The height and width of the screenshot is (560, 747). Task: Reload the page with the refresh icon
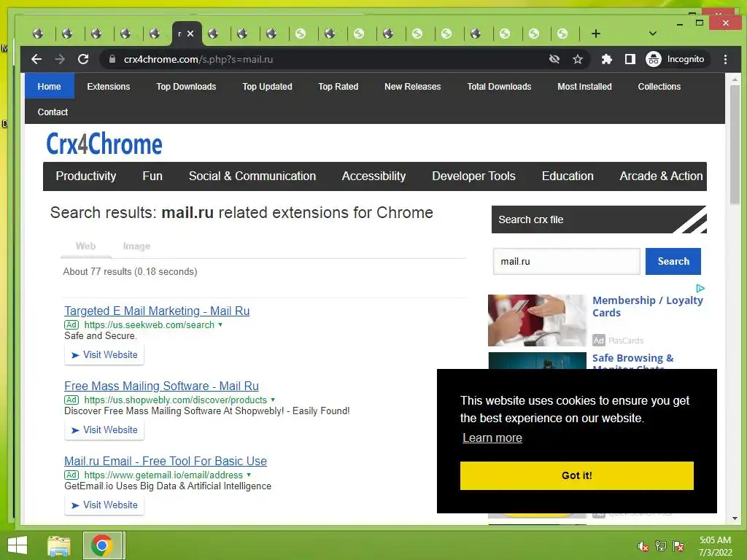pyautogui.click(x=83, y=59)
